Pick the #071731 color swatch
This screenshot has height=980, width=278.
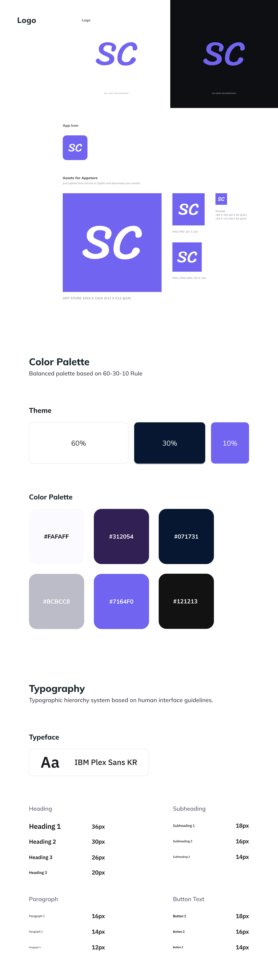pos(186,536)
